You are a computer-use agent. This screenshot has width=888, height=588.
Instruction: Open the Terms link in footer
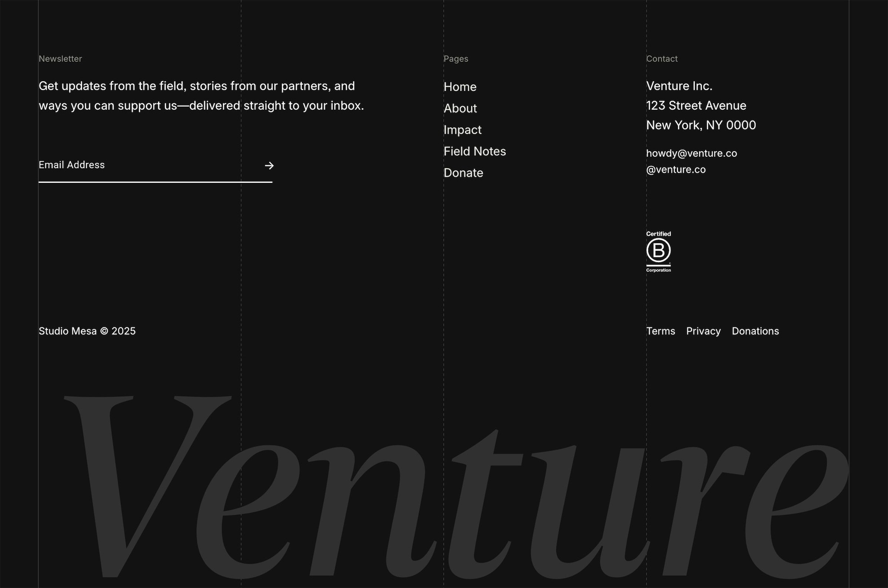click(x=660, y=331)
